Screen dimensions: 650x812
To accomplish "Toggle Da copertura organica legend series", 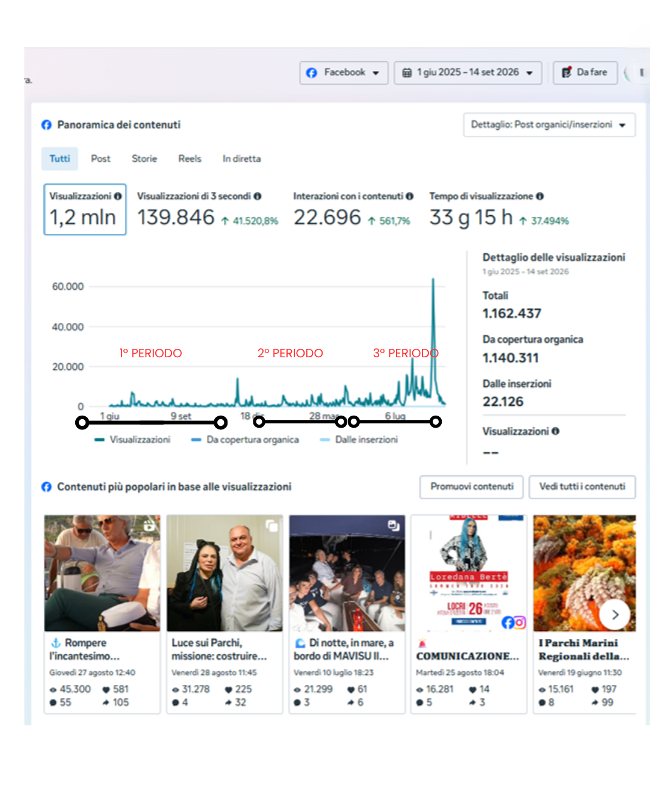I will pos(245,440).
